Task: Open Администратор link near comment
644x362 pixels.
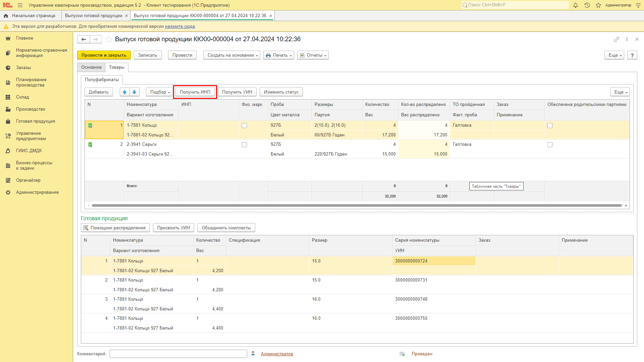Action: pos(277,354)
